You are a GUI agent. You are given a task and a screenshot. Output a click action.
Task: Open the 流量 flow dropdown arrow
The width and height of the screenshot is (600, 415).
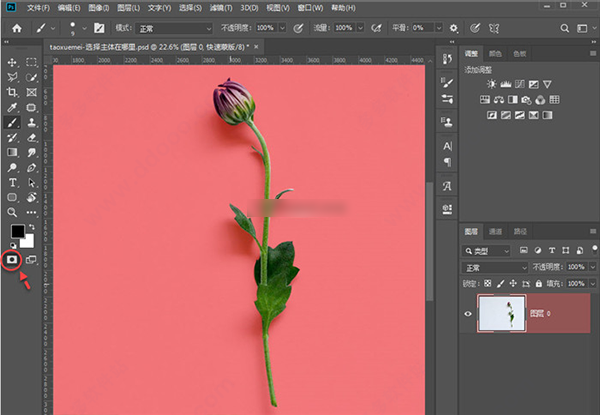tap(360, 28)
